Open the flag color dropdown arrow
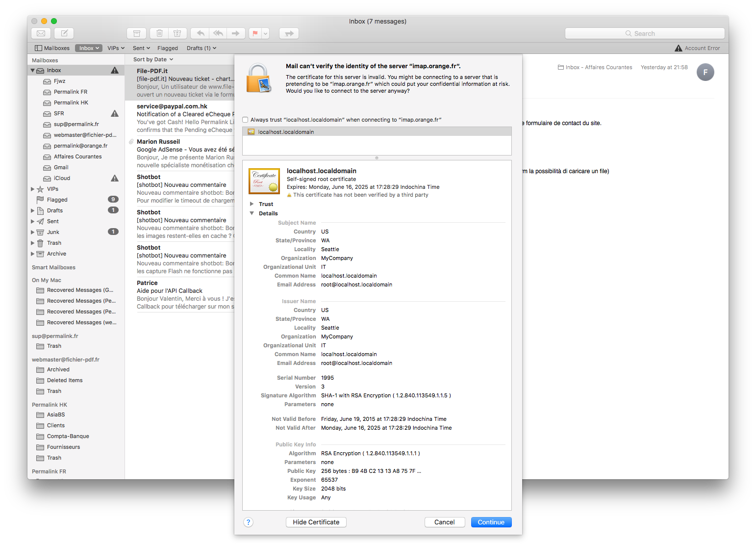 (x=266, y=33)
